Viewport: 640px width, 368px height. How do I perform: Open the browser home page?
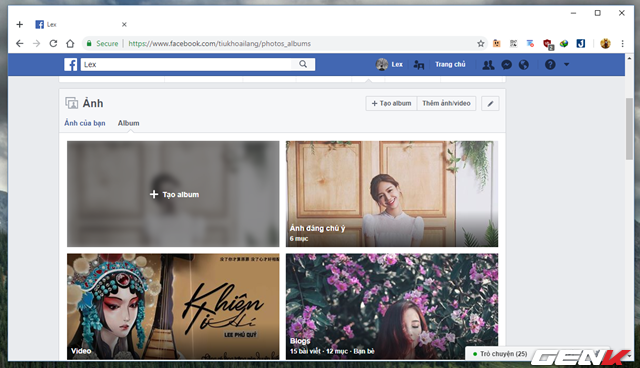pyautogui.click(x=70, y=43)
